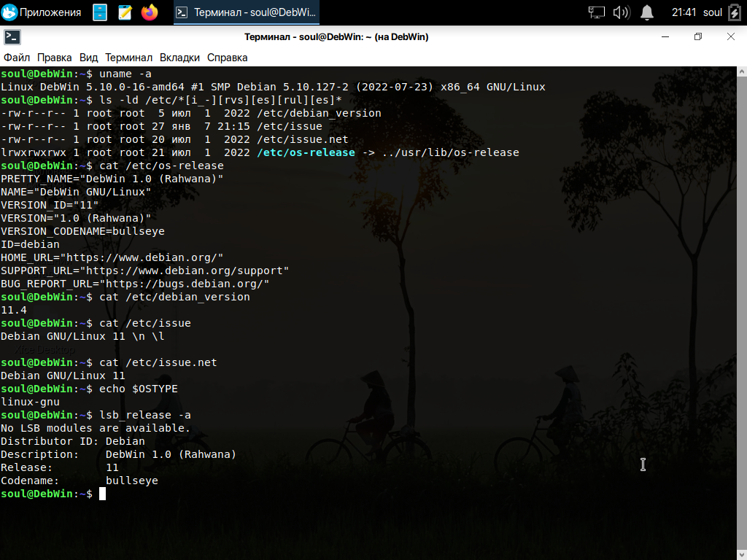Click the terminal vertical scrollbar track
Image resolution: width=747 pixels, height=560 pixels.
click(742, 314)
